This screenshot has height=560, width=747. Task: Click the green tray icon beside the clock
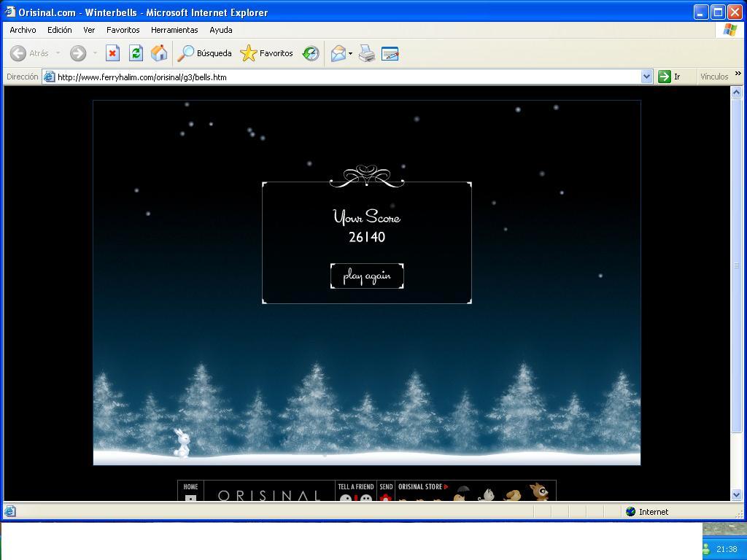[706, 549]
